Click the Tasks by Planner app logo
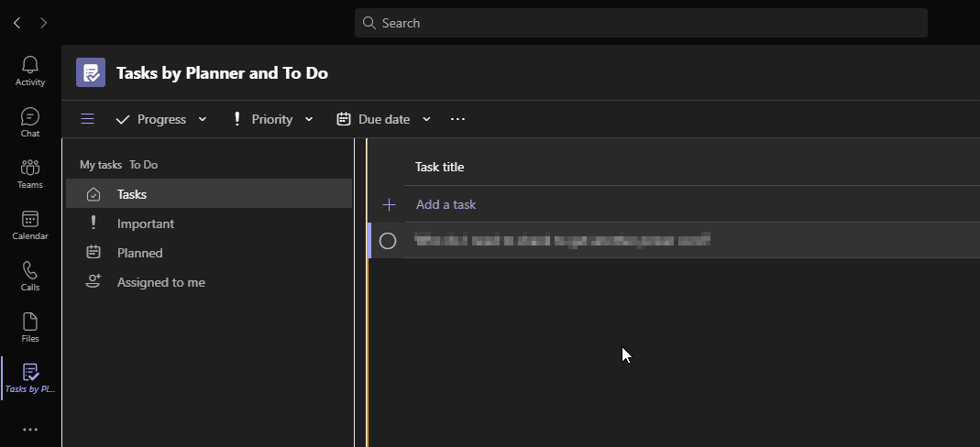 [91, 72]
